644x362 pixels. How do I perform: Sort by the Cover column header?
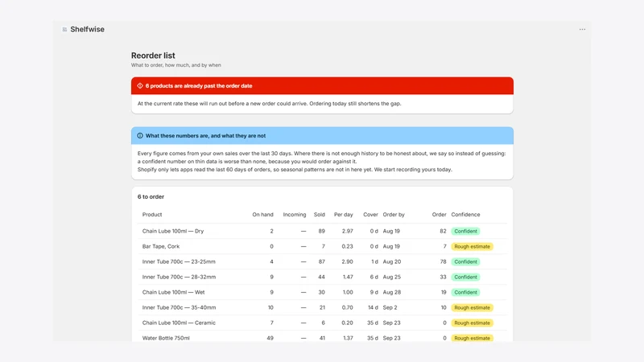coord(370,215)
